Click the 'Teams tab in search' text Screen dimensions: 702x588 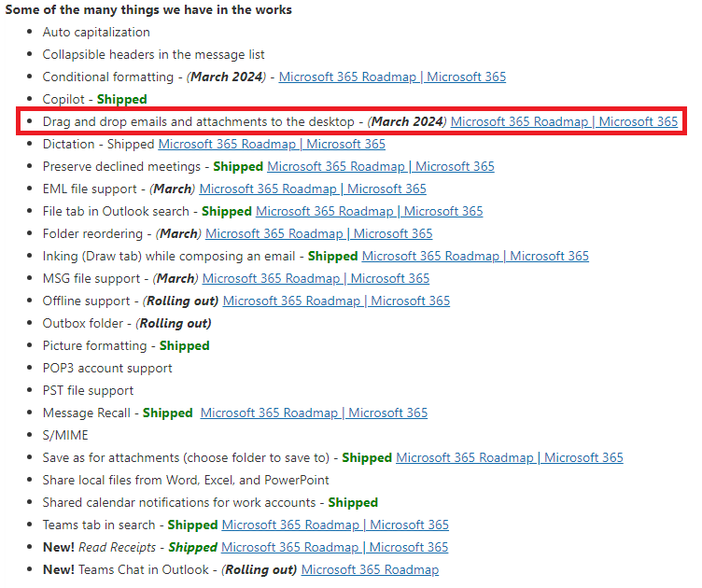click(99, 525)
